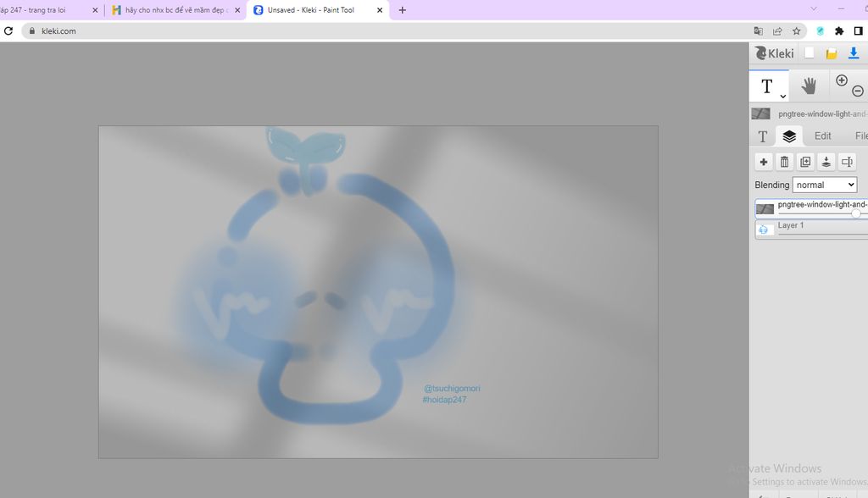Click the #hoidap247 text on canvas
The width and height of the screenshot is (868, 498).
click(444, 400)
